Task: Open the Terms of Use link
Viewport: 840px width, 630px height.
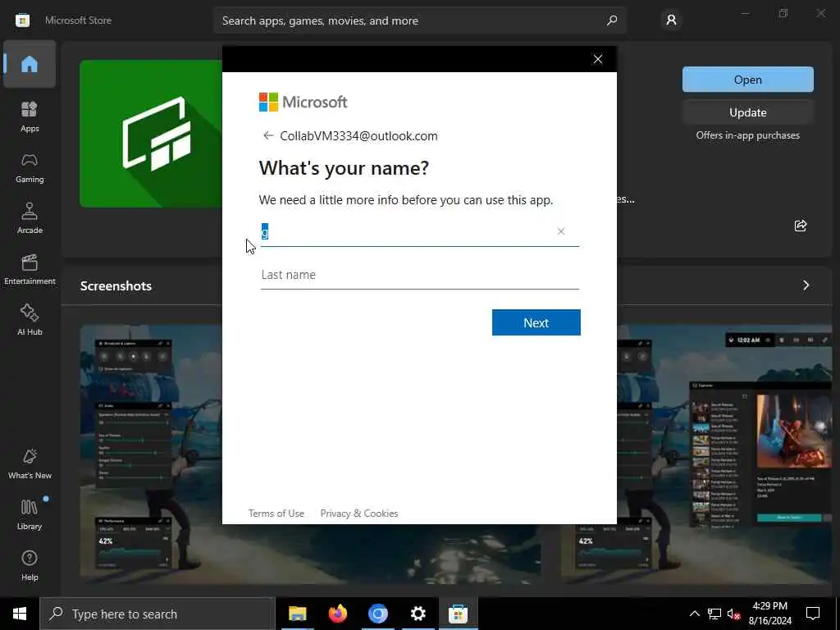Action: (276, 514)
